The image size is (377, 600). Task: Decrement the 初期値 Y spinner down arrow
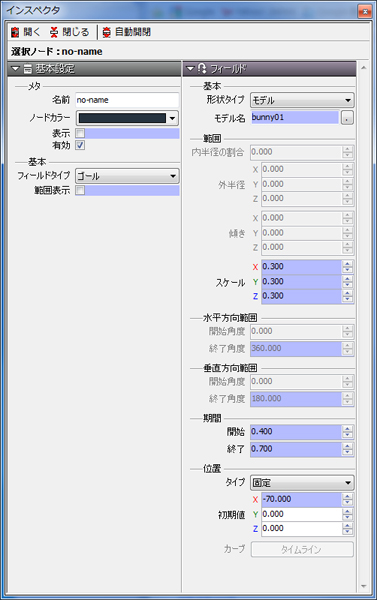pyautogui.click(x=348, y=518)
